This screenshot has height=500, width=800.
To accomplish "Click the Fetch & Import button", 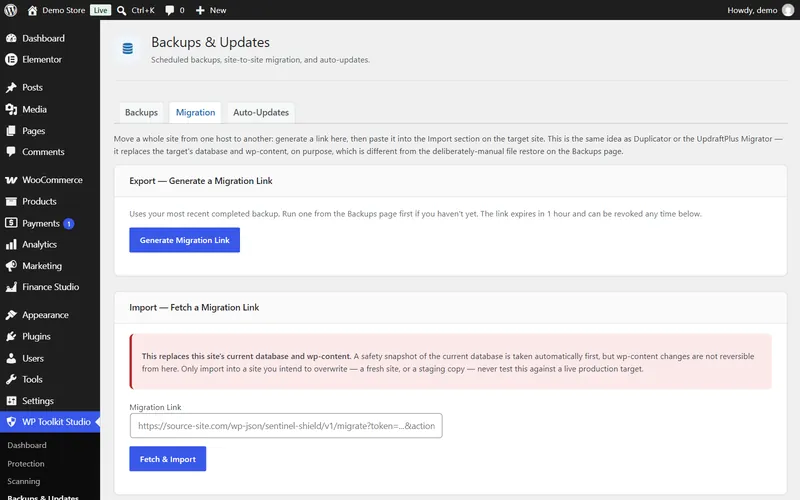I will 168,459.
